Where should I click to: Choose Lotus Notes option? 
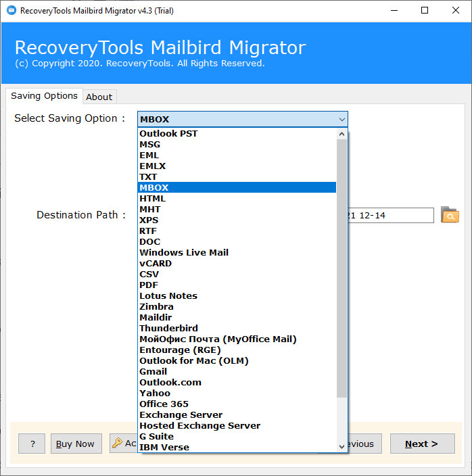click(237, 295)
